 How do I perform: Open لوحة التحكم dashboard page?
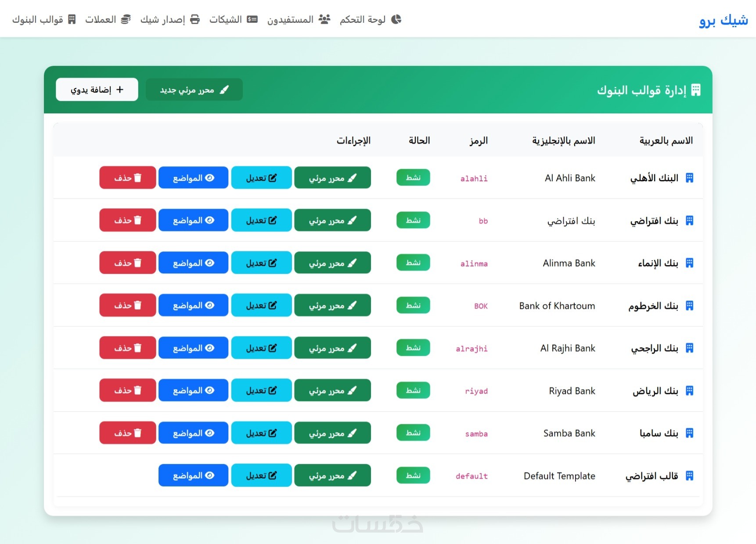pyautogui.click(x=371, y=19)
